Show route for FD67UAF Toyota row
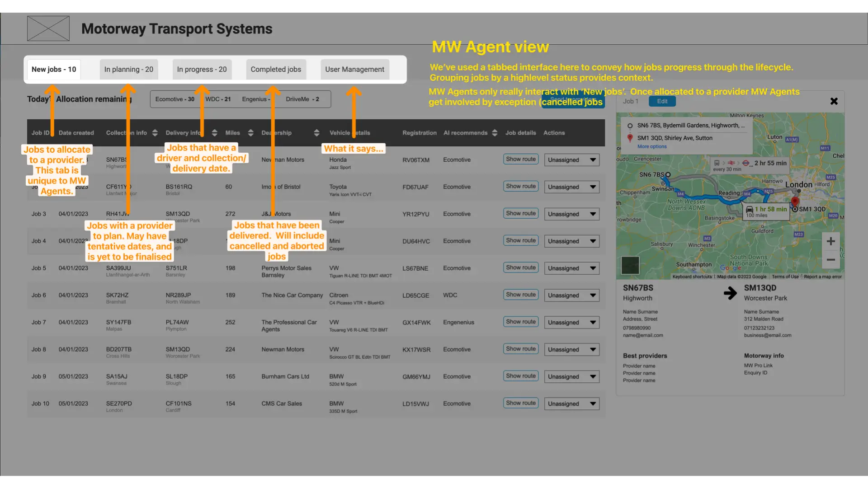 [x=521, y=186]
